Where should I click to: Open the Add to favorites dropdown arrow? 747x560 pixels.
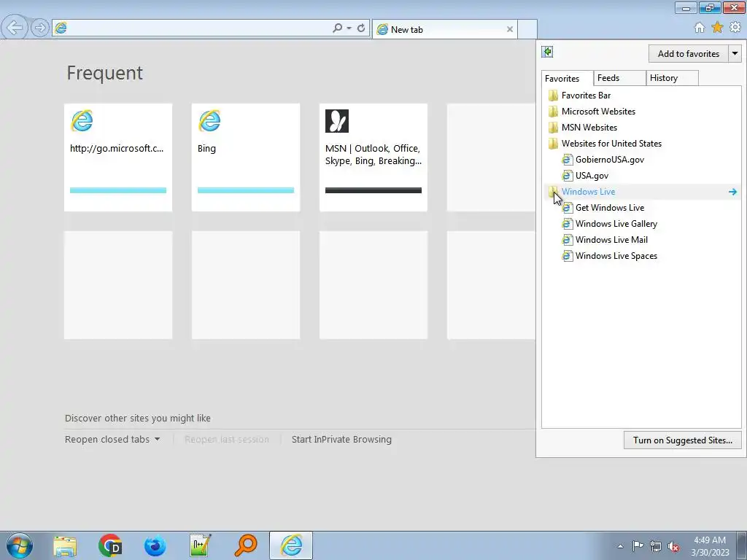click(735, 54)
